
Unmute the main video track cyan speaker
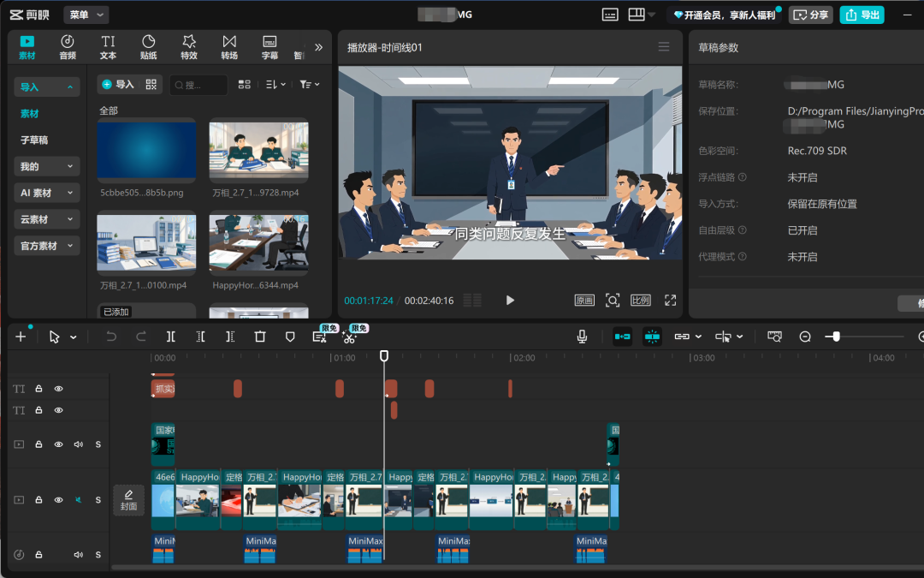tap(79, 499)
